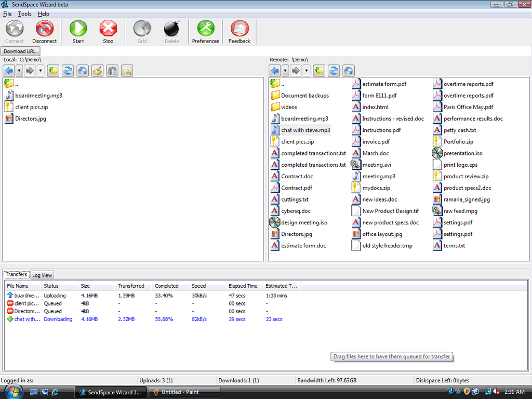Select Directors.jpg in local pane
532x399 pixels.
(x=25, y=119)
